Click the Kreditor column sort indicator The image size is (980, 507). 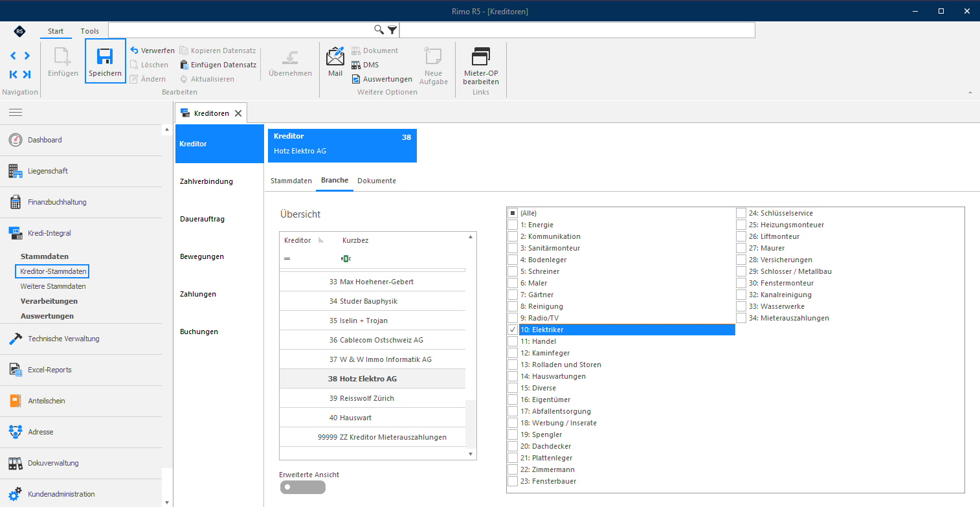click(320, 240)
